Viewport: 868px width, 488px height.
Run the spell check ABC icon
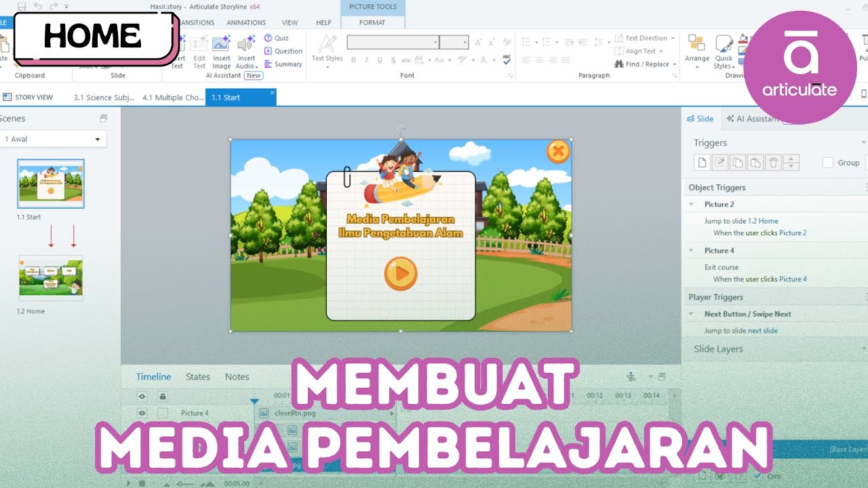[x=507, y=60]
